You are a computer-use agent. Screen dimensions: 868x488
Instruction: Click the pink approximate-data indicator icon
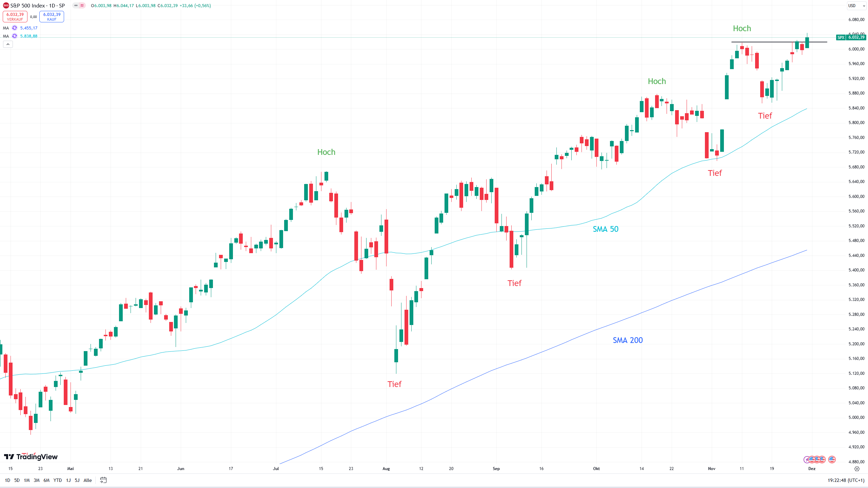tap(82, 5)
